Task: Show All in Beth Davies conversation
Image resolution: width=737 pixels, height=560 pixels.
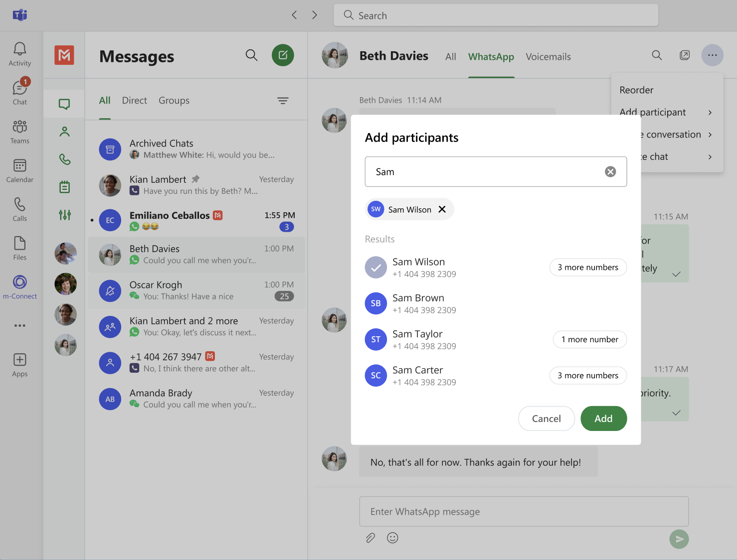Action: coord(451,57)
